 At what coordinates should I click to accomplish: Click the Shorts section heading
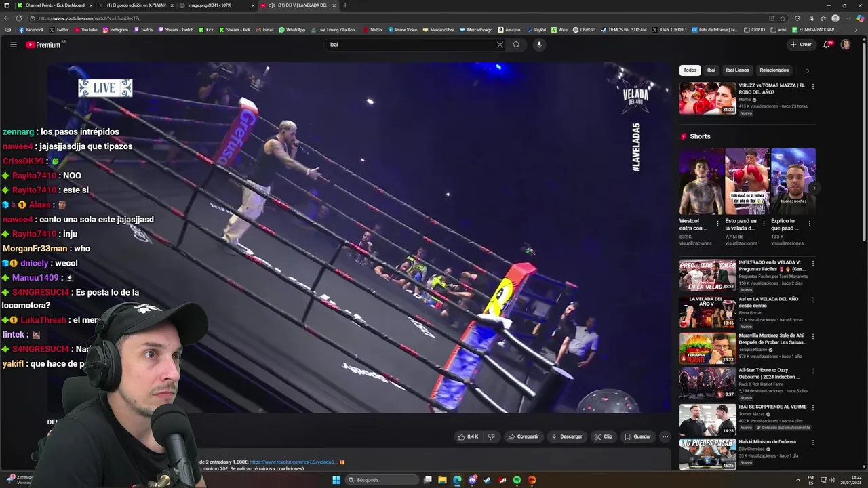pos(700,136)
